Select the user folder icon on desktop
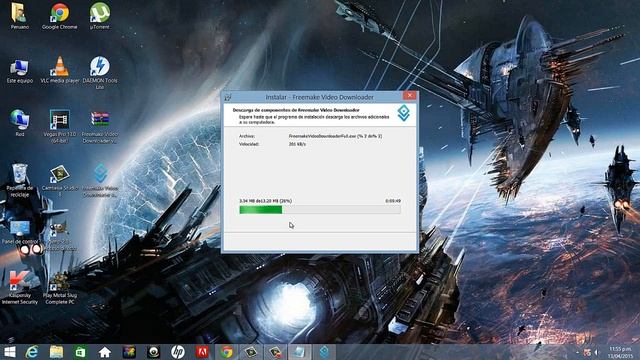The image size is (640, 360). click(x=20, y=16)
